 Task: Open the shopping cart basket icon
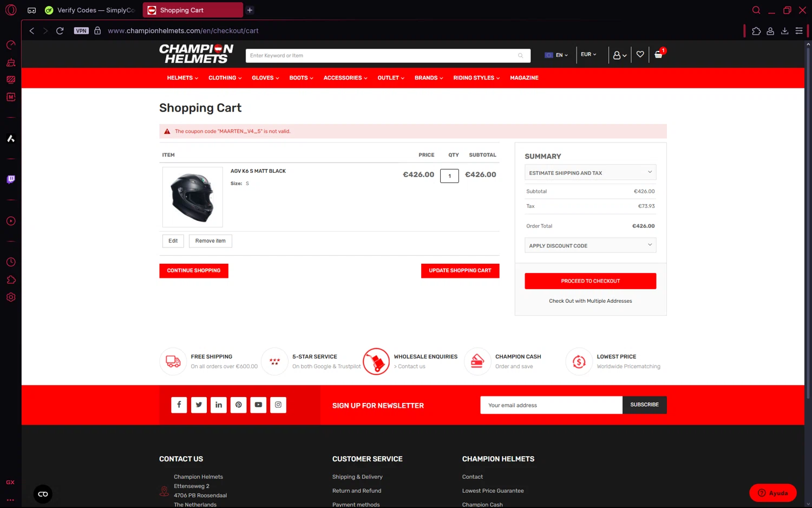pyautogui.click(x=659, y=54)
